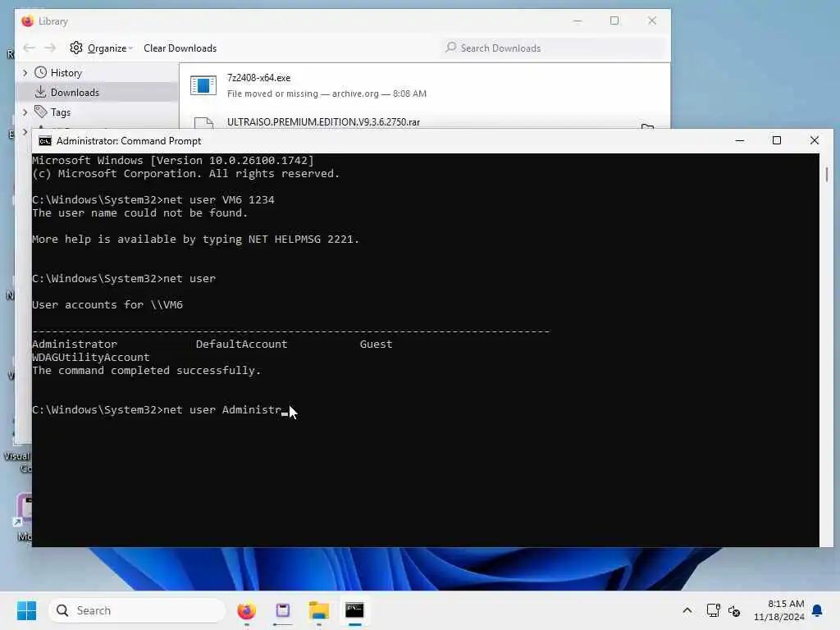This screenshot has width=840, height=630.
Task: Click 'The user name could not be found.'
Action: (139, 212)
